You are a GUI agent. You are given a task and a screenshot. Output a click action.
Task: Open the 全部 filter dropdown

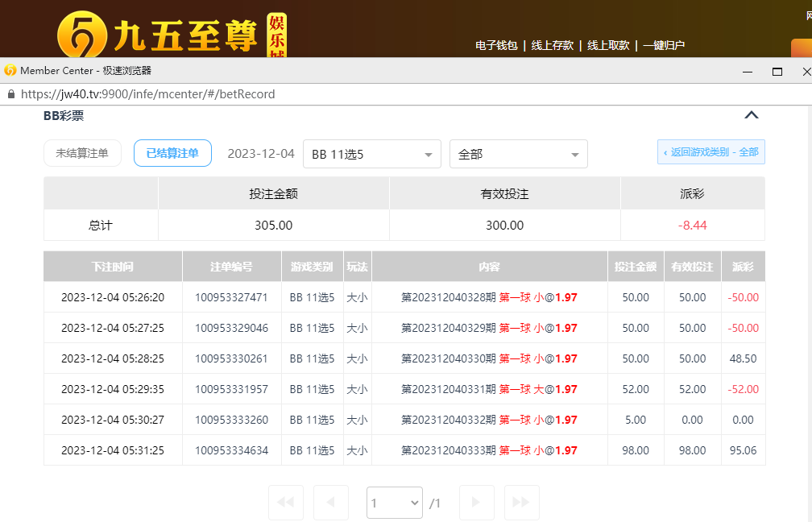tap(518, 154)
